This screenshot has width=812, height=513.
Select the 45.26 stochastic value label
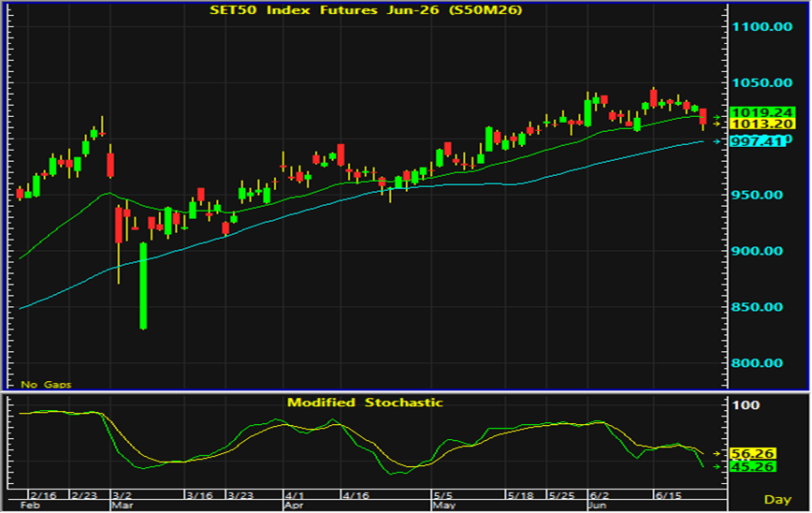752,467
